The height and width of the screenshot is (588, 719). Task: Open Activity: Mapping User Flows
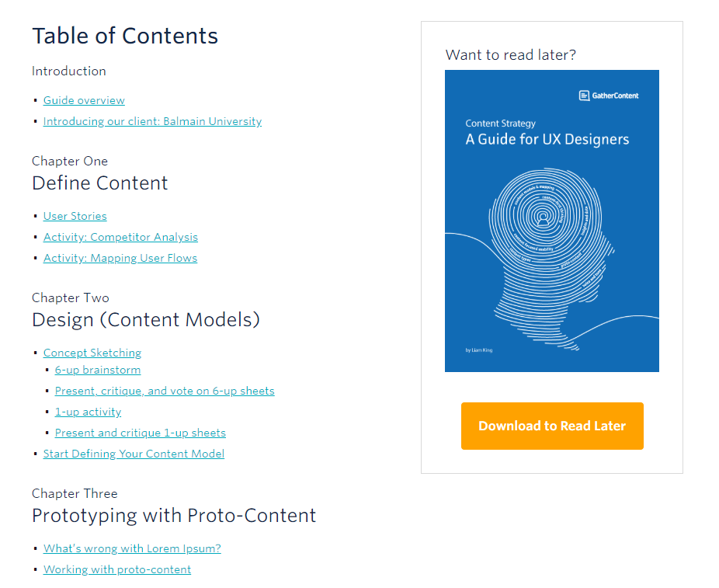120,258
